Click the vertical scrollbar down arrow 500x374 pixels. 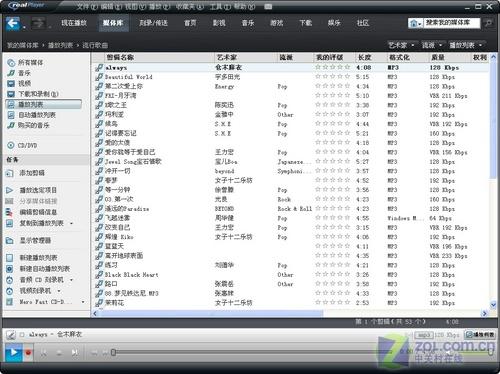[x=493, y=304]
